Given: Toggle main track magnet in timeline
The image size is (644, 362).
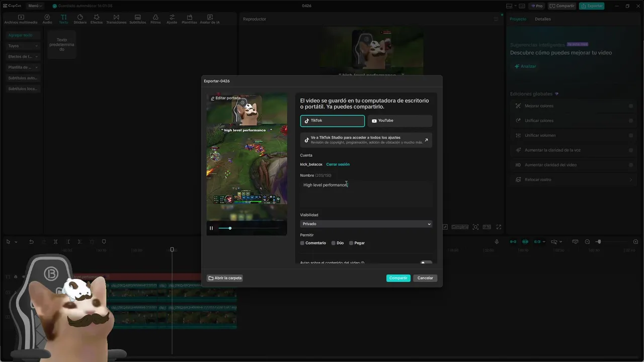Looking at the screenshot, I should pos(513,242).
